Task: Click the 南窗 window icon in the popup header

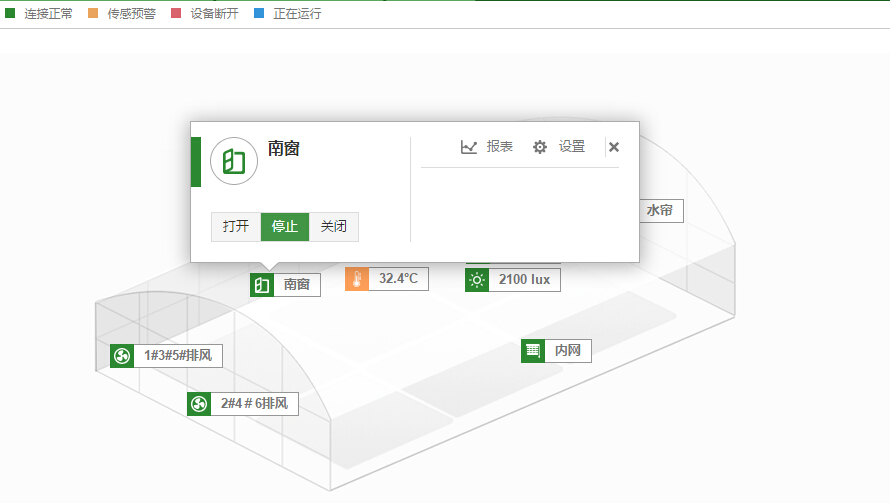Action: [234, 162]
